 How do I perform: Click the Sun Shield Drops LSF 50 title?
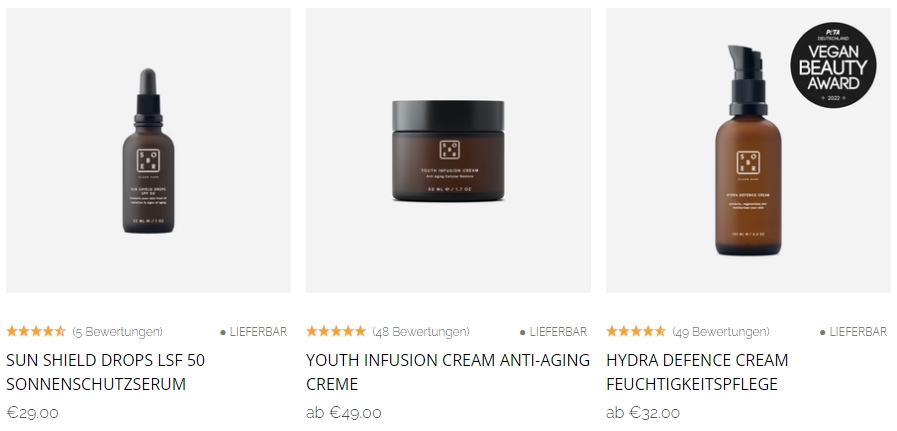pyautogui.click(x=106, y=372)
